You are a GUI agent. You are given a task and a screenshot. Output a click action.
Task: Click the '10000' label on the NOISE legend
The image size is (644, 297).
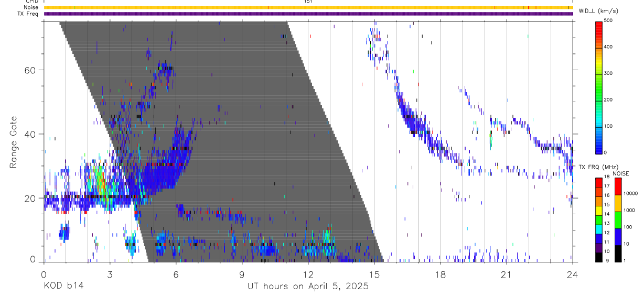click(x=630, y=193)
